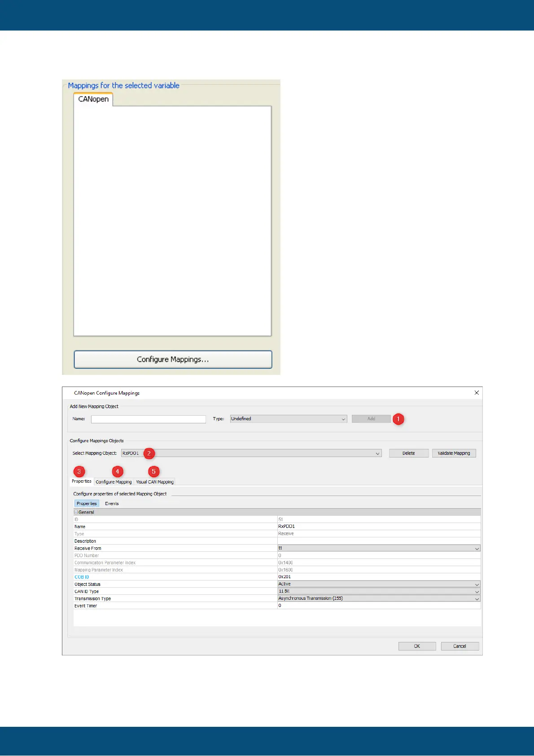Edit COB ID value 0x201
This screenshot has height=756, width=534.
point(379,577)
